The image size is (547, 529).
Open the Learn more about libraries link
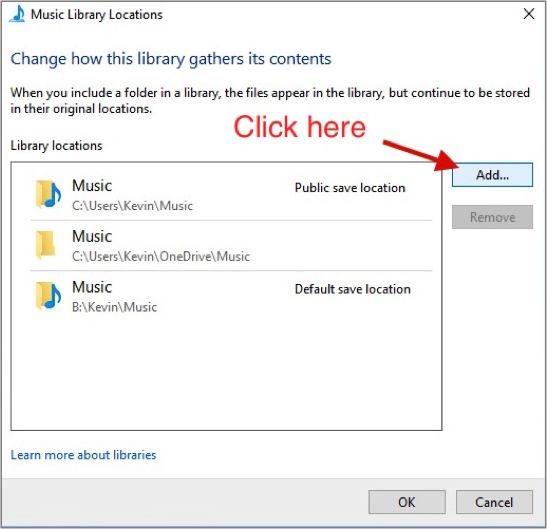click(x=83, y=455)
